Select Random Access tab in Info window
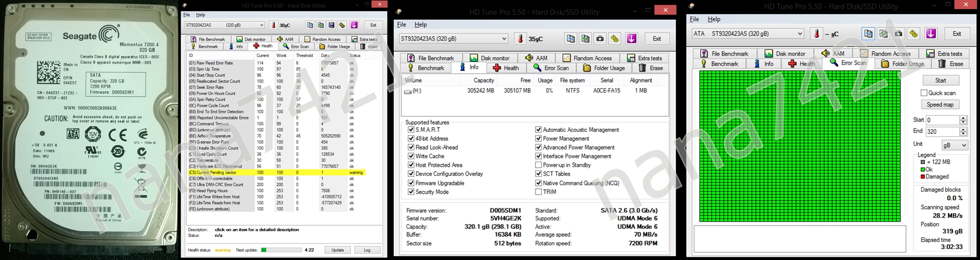 [x=587, y=58]
